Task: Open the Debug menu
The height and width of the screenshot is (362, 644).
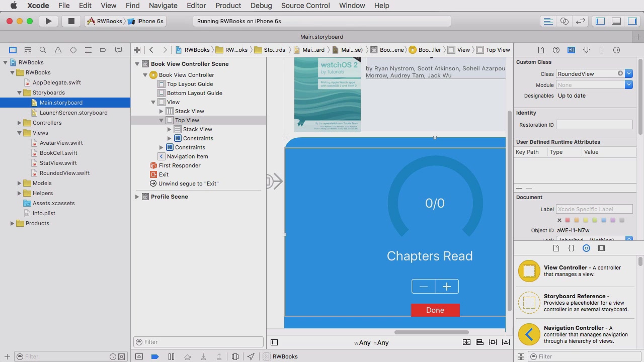Action: [261, 6]
